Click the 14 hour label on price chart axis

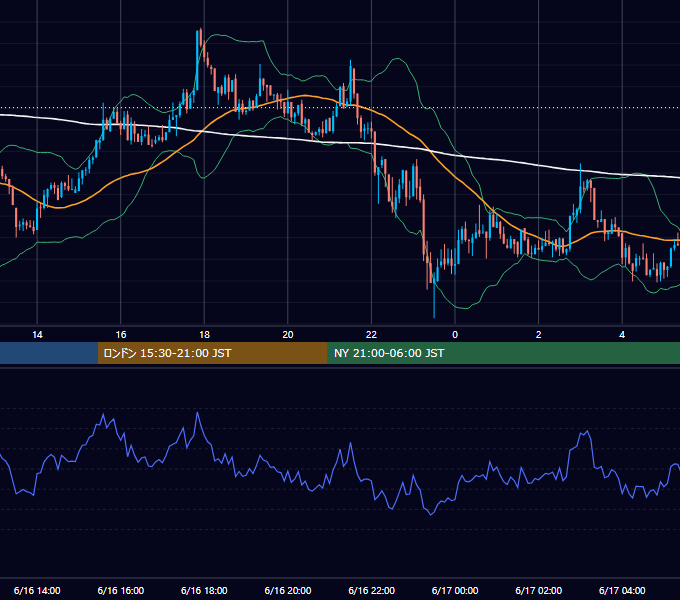point(37,335)
